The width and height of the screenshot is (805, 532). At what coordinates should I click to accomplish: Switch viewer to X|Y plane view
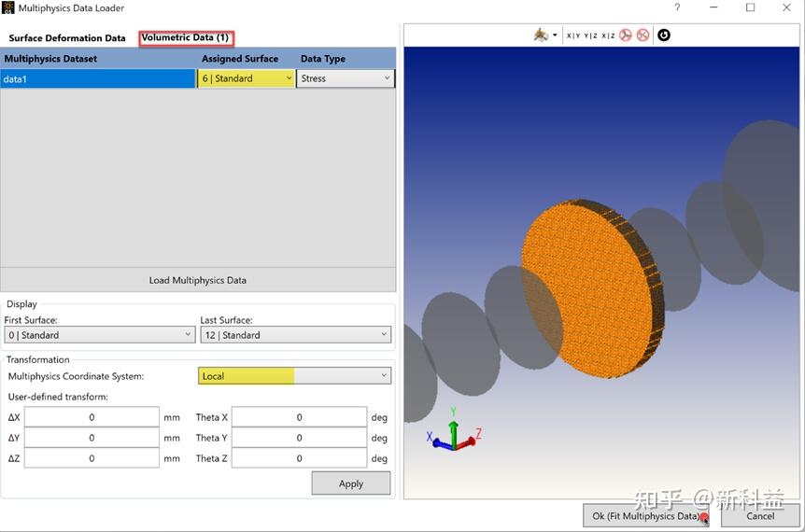(573, 35)
